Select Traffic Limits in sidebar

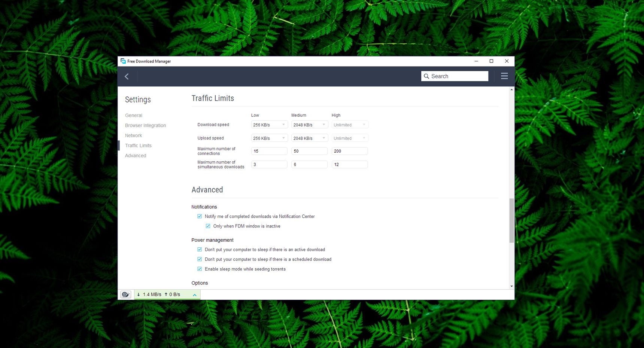138,146
